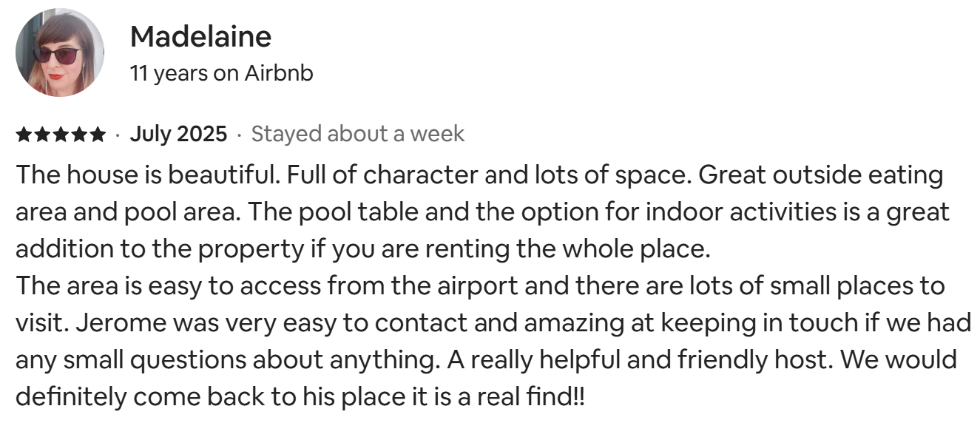Click the second star of the rating
This screenshot has width=980, height=423.
(x=42, y=135)
